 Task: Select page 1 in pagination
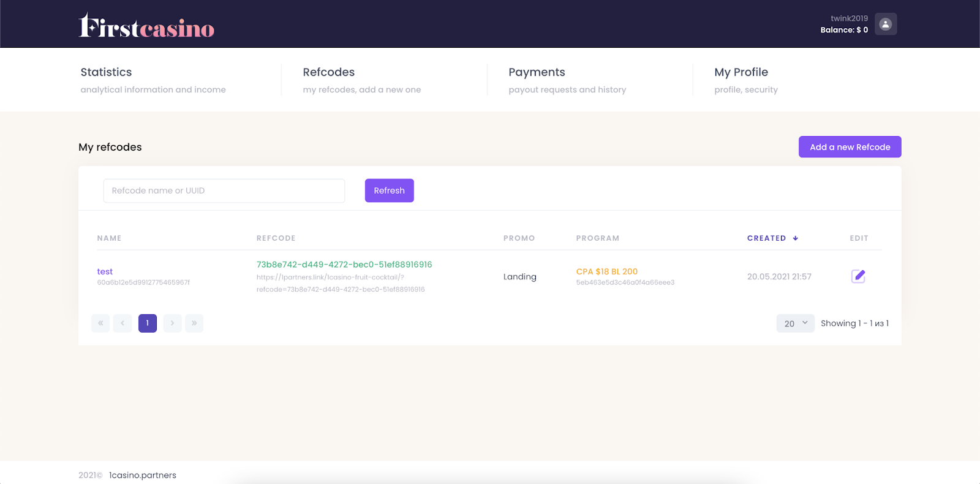148,323
